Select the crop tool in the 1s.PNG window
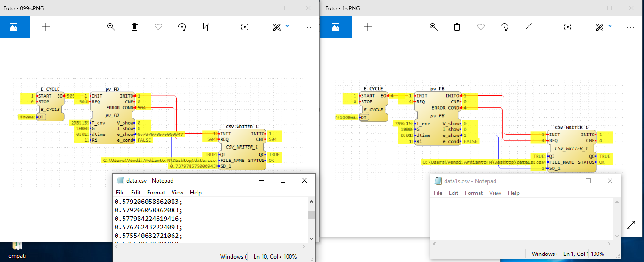This screenshot has height=262, width=644. [528, 27]
